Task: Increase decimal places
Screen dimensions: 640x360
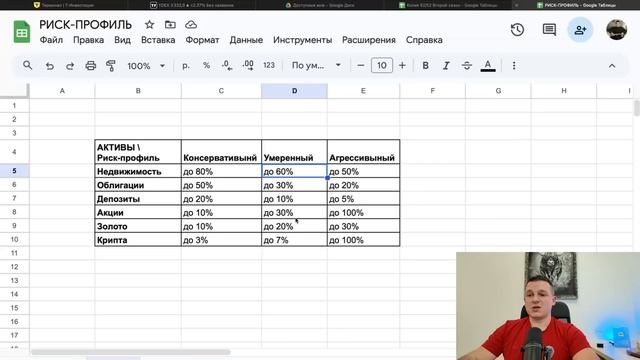Action: tap(248, 66)
